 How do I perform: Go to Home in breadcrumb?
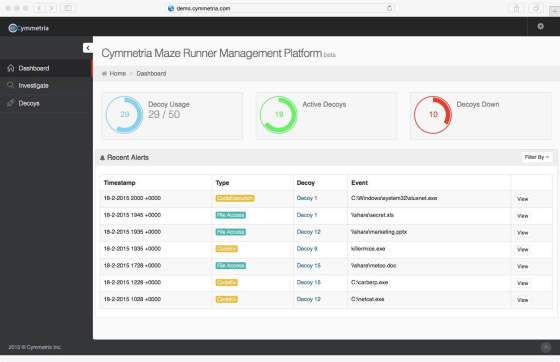point(118,74)
